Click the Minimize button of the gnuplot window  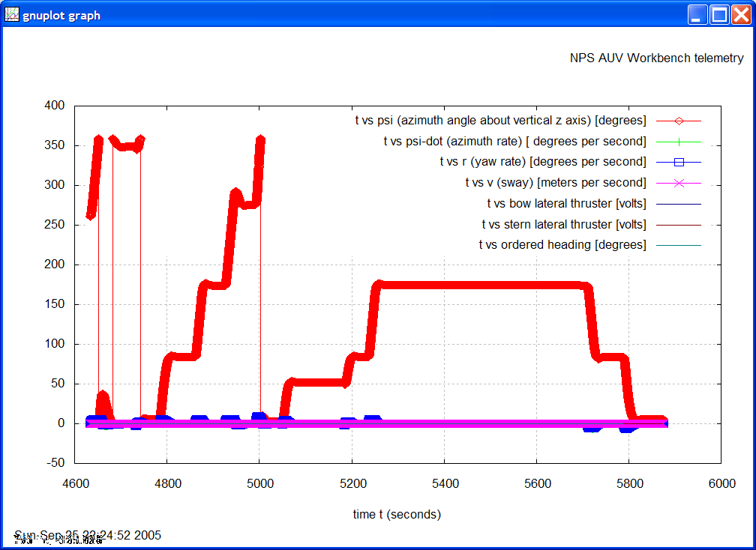tap(697, 13)
